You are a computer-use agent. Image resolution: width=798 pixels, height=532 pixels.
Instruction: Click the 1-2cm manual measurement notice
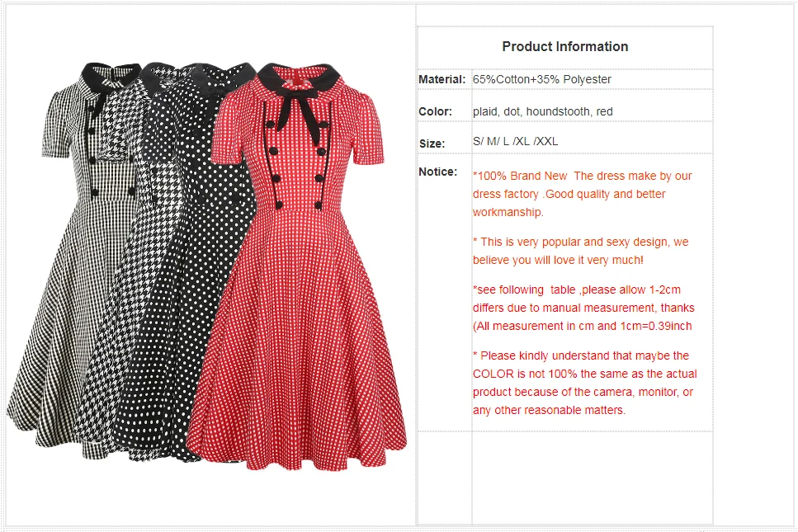583,308
